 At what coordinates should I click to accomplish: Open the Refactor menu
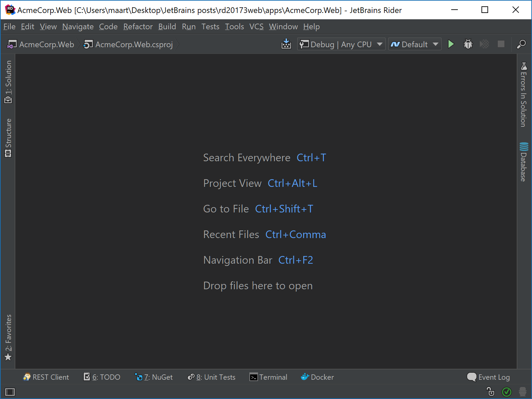tap(138, 27)
